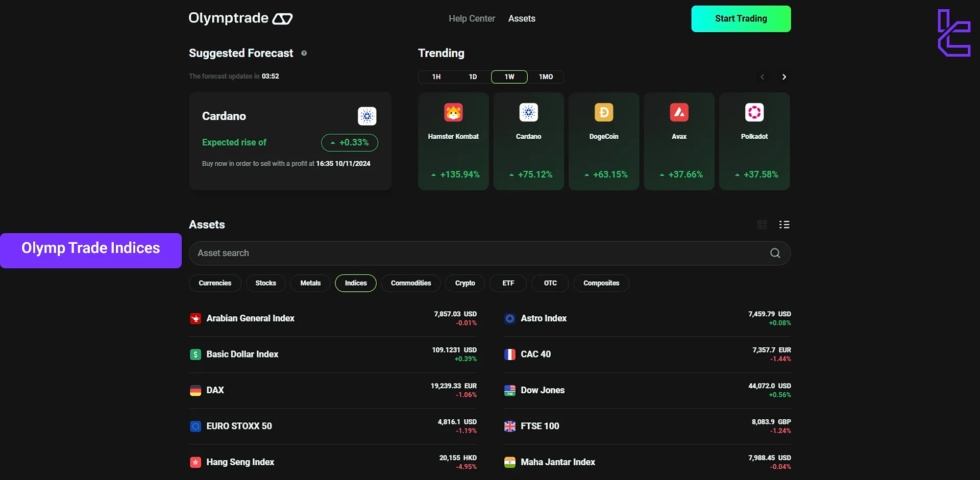Open the Astro Index row
The image size is (980, 480).
pyautogui.click(x=647, y=319)
